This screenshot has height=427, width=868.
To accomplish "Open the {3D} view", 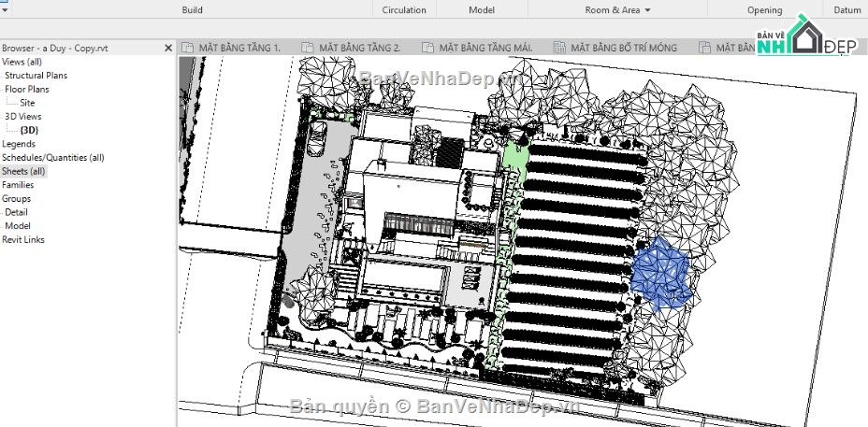I will coord(29,130).
